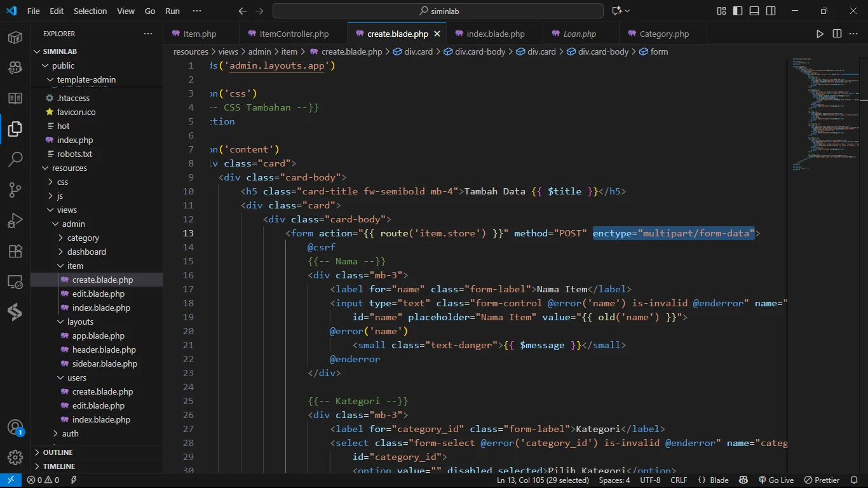868x488 pixels.
Task: Open the Selection menu
Action: point(90,11)
